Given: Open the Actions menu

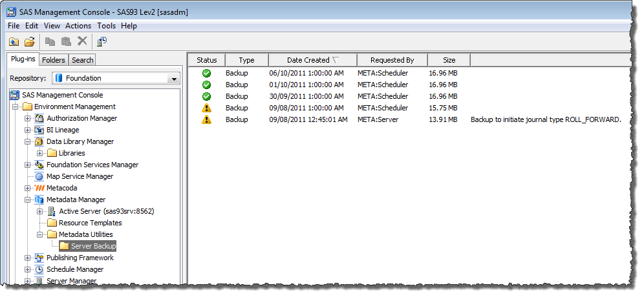Looking at the screenshot, I should [x=78, y=26].
